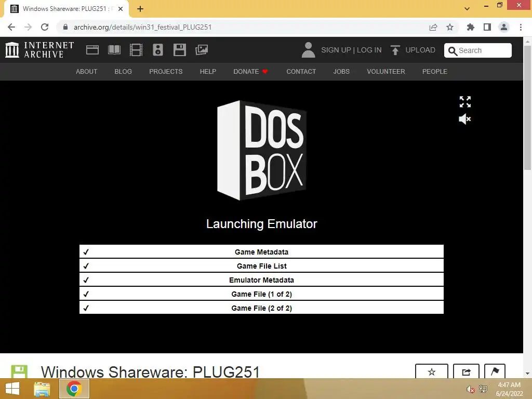Open the DONATE menu item

click(x=251, y=72)
